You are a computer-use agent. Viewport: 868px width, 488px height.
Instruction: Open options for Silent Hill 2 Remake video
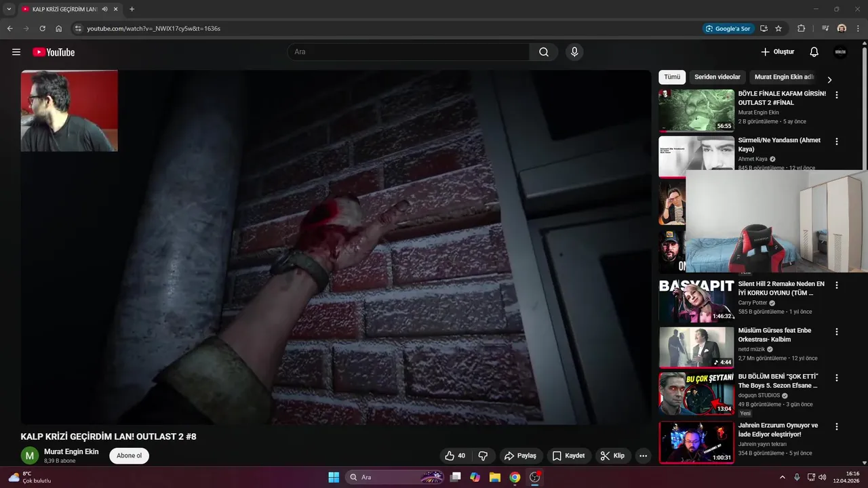pos(837,285)
